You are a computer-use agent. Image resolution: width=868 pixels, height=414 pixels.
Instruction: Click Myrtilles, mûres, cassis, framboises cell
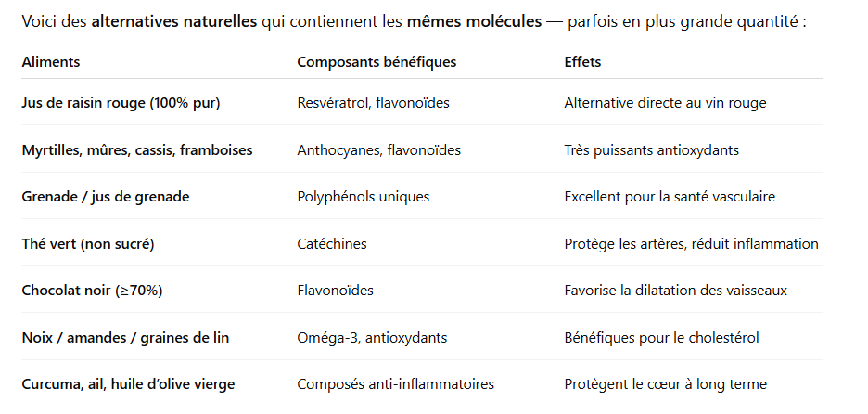click(x=137, y=150)
